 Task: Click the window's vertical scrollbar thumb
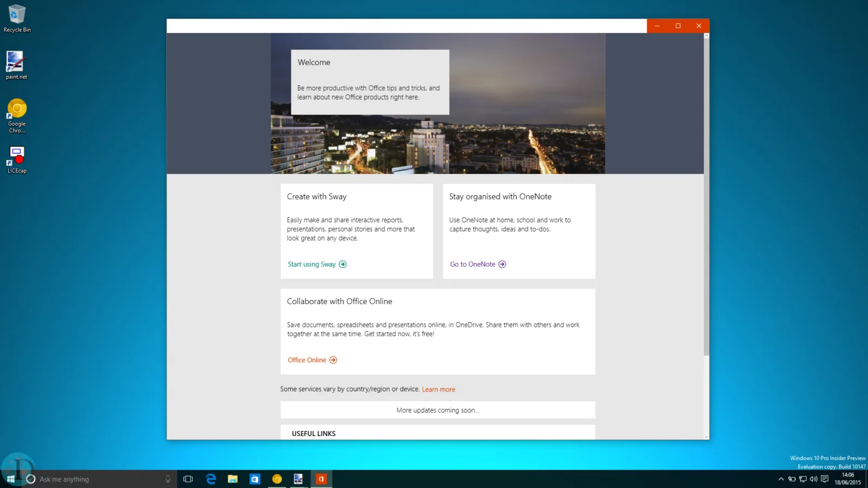tap(706, 197)
